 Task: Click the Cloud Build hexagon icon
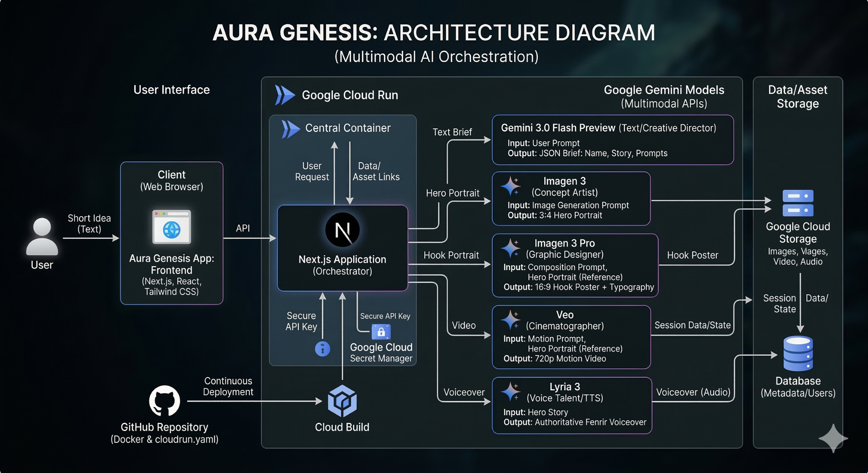click(342, 401)
